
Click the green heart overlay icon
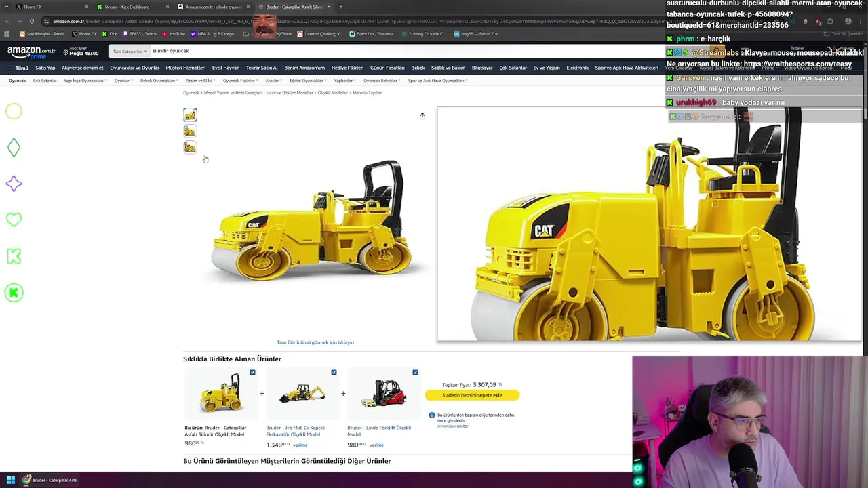[x=14, y=220]
